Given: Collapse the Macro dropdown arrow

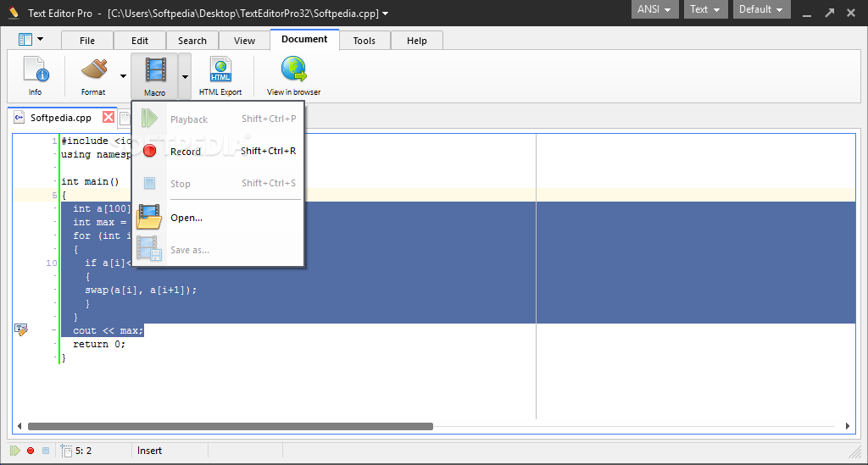Looking at the screenshot, I should [185, 76].
